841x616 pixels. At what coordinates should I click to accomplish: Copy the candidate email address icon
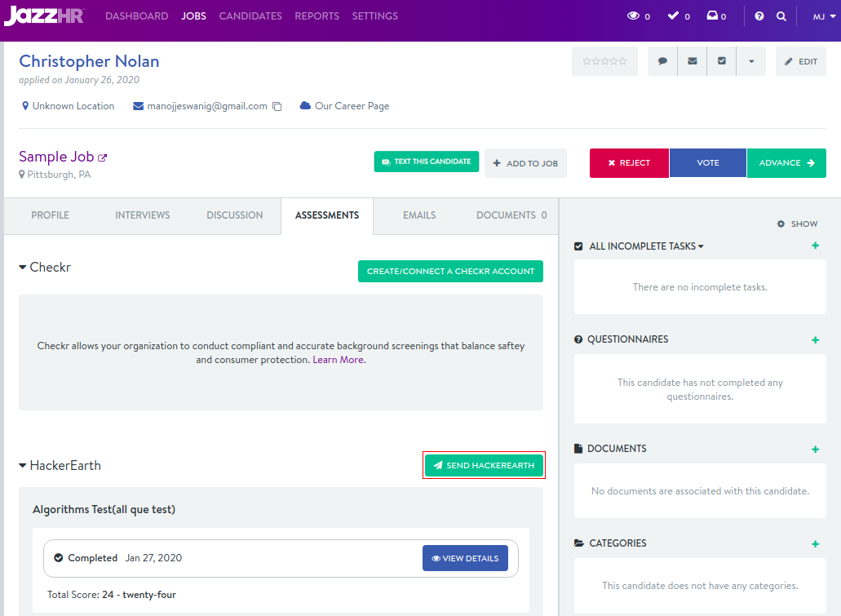click(x=277, y=106)
